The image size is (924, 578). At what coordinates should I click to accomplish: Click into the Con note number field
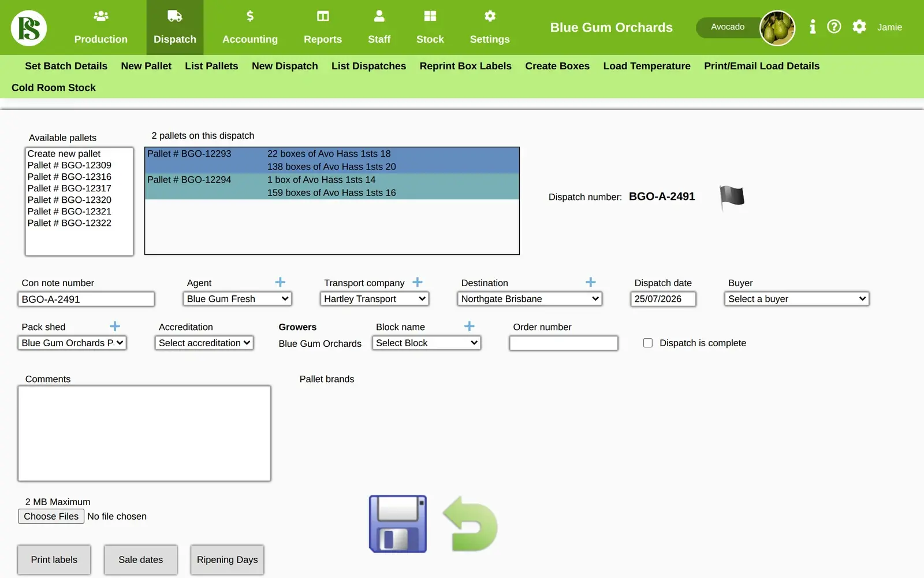(x=86, y=299)
